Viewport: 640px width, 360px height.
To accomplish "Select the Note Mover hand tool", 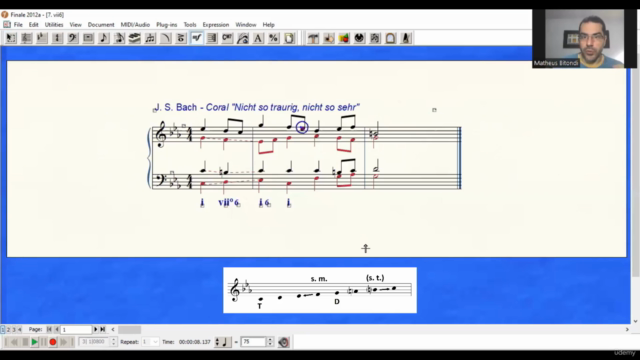I will pyautogui.click(x=329, y=38).
